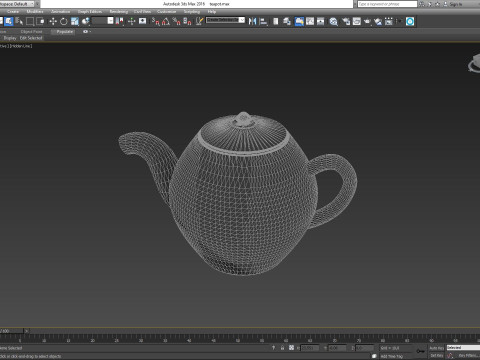Open the Select by Name tool
This screenshot has width=480, height=360.
click(19, 21)
